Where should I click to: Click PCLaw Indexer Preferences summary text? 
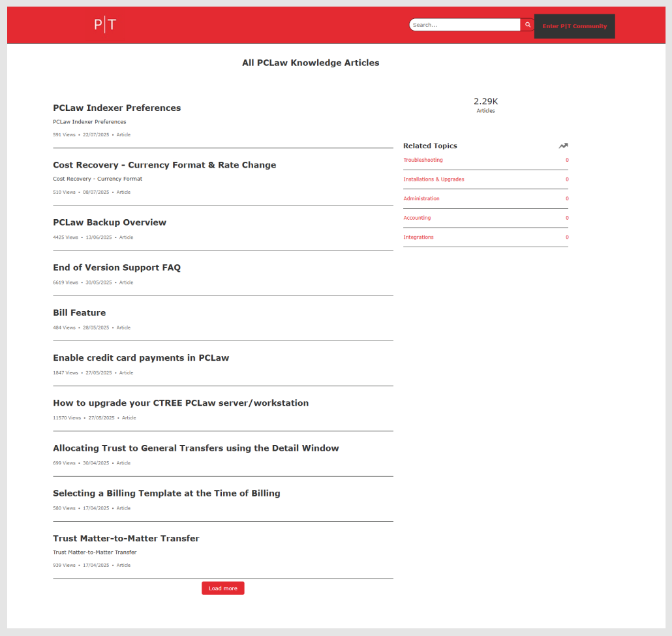[x=89, y=122]
